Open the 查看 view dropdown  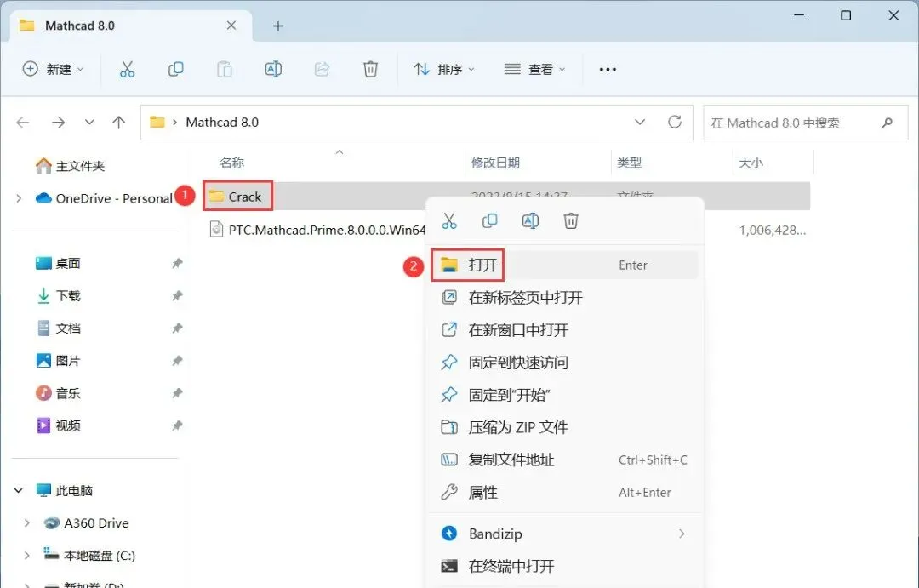pos(534,69)
